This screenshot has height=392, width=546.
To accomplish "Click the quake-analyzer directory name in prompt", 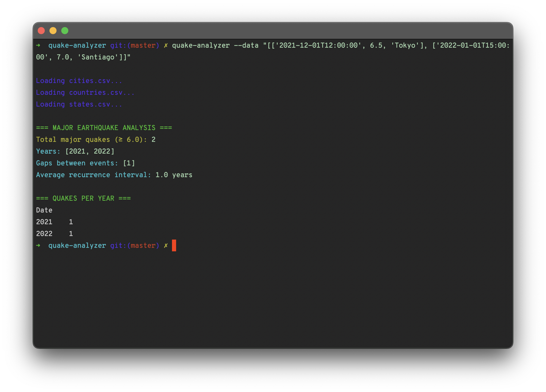I will (x=77, y=45).
